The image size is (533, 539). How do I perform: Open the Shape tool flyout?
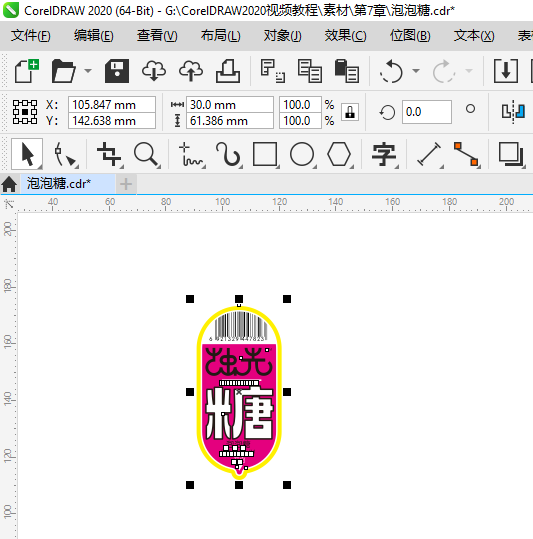65,154
